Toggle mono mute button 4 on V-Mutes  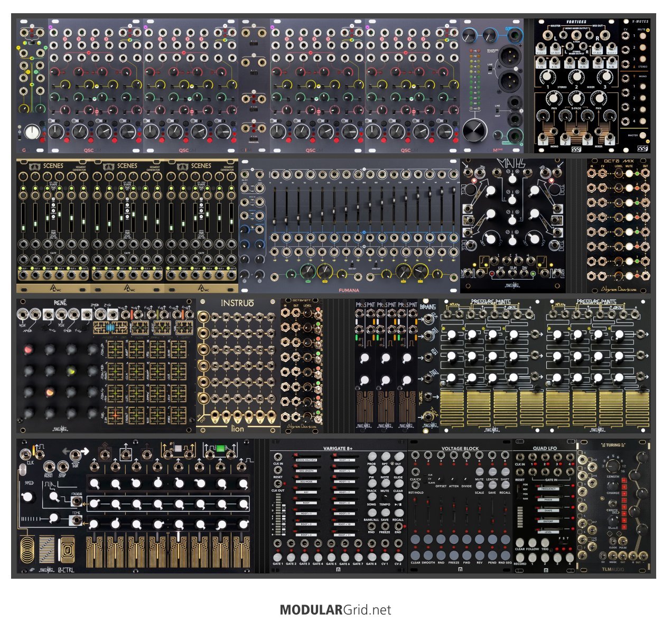click(x=643, y=121)
